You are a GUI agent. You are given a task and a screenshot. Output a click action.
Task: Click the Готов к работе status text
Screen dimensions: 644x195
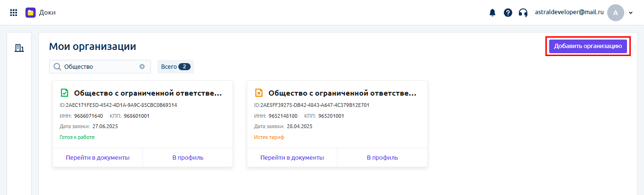[x=77, y=137]
